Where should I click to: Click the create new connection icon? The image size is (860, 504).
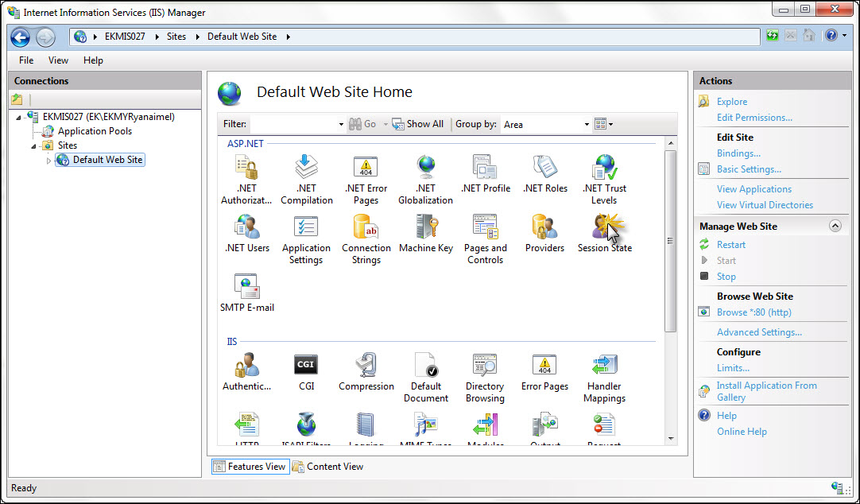(x=17, y=99)
